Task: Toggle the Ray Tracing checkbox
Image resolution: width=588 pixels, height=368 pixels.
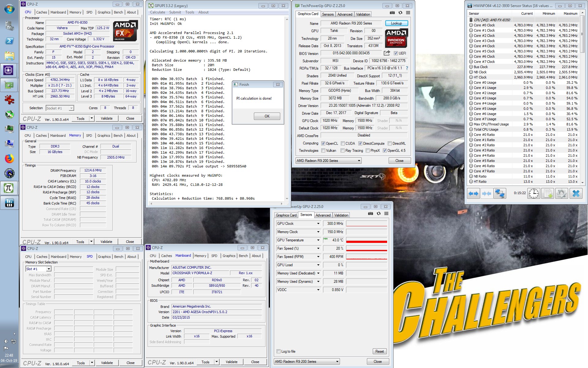Action: pyautogui.click(x=343, y=151)
